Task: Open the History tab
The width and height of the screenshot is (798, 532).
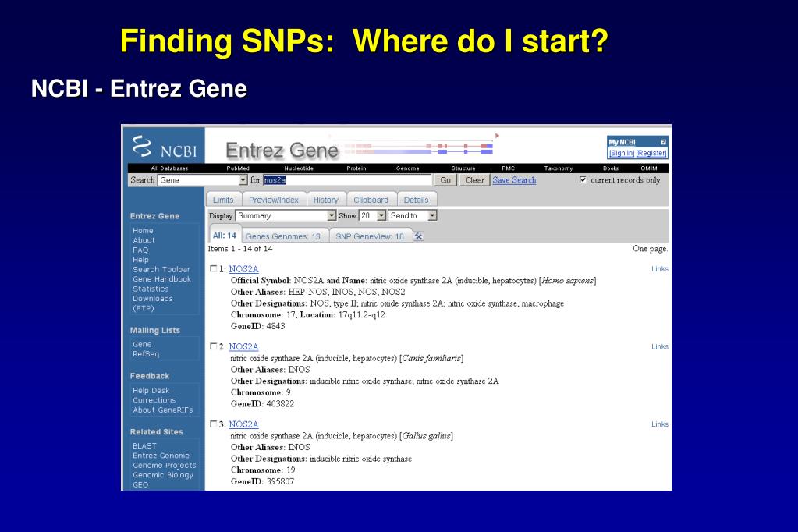Action: (326, 200)
